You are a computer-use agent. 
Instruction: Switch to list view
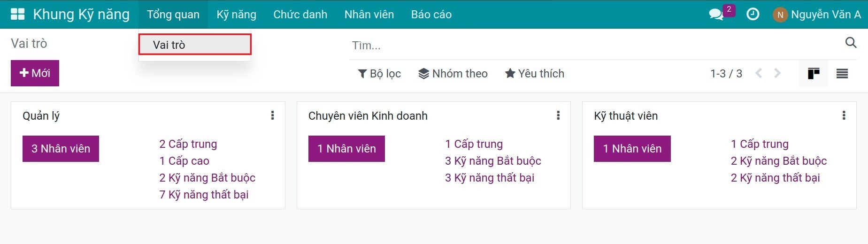(842, 74)
